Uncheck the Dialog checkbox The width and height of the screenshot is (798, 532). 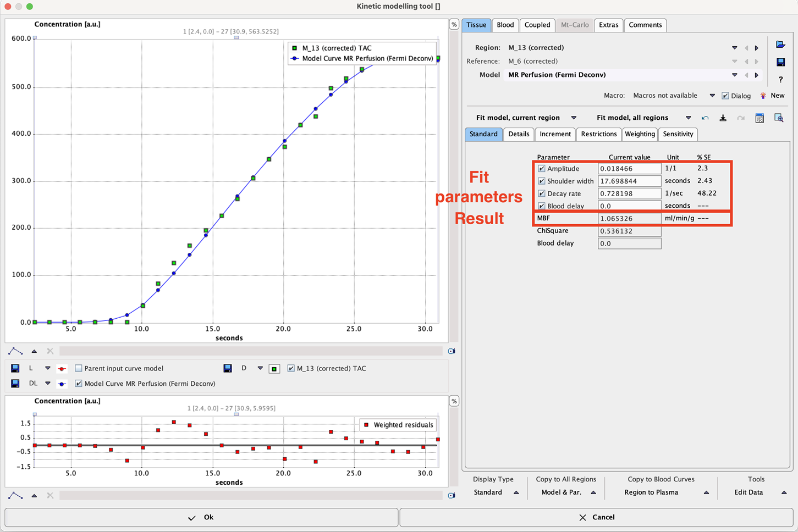(725, 96)
